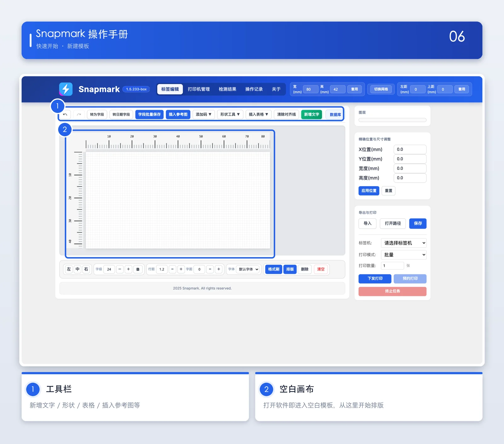Open the 形状工具 dropdown
Image resolution: width=504 pixels, height=444 pixels.
230,115
